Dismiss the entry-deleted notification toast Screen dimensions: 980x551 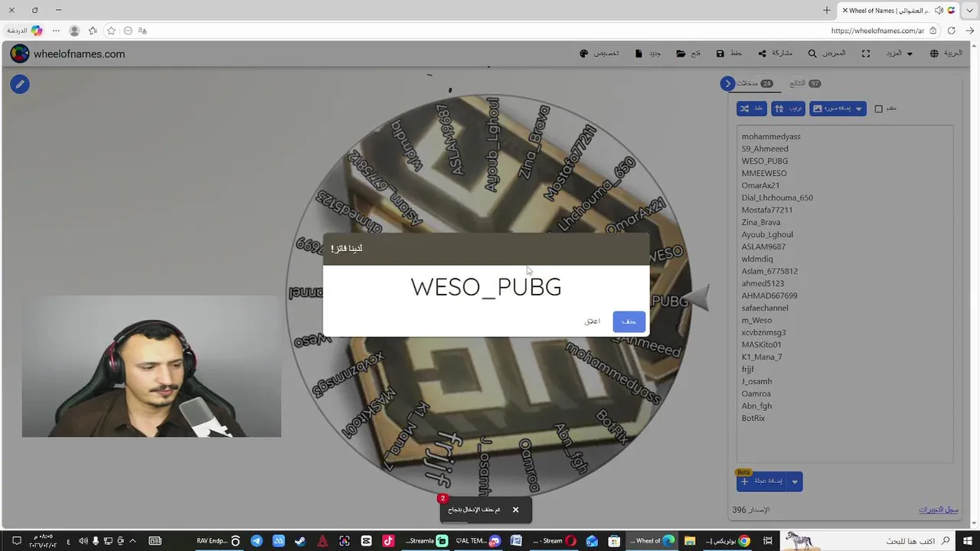coord(515,510)
